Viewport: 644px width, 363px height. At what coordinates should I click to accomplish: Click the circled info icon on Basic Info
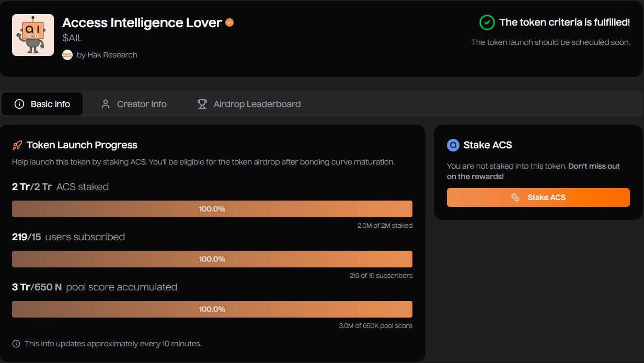pos(19,104)
